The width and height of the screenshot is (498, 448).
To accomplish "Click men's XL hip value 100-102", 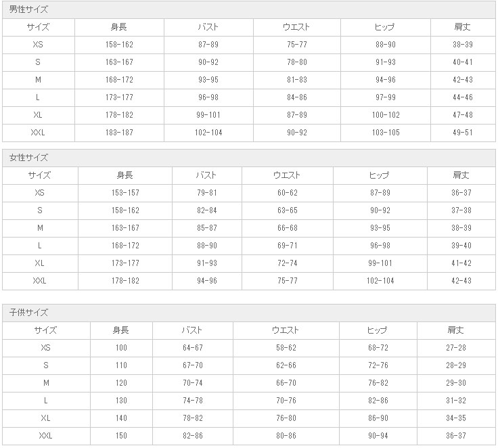I will [x=386, y=115].
